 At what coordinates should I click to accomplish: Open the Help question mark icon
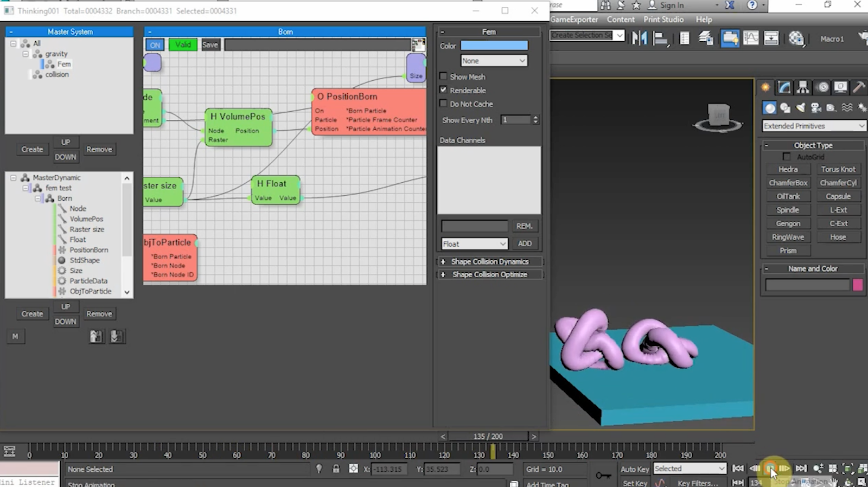point(752,5)
